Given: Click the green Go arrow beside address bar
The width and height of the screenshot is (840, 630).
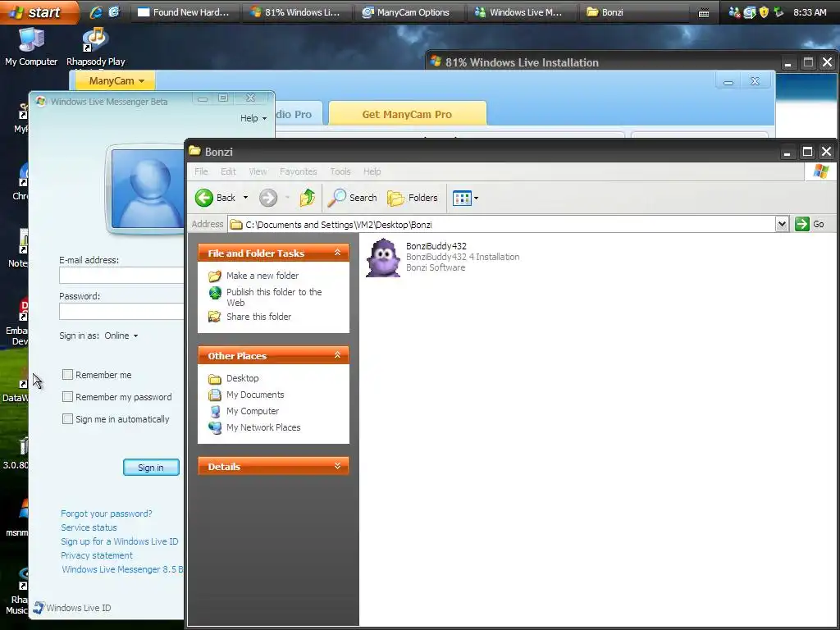Looking at the screenshot, I should coord(802,224).
